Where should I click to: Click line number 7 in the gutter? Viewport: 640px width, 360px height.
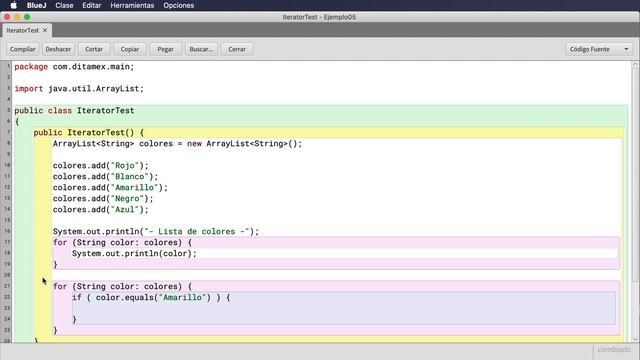(x=8, y=132)
